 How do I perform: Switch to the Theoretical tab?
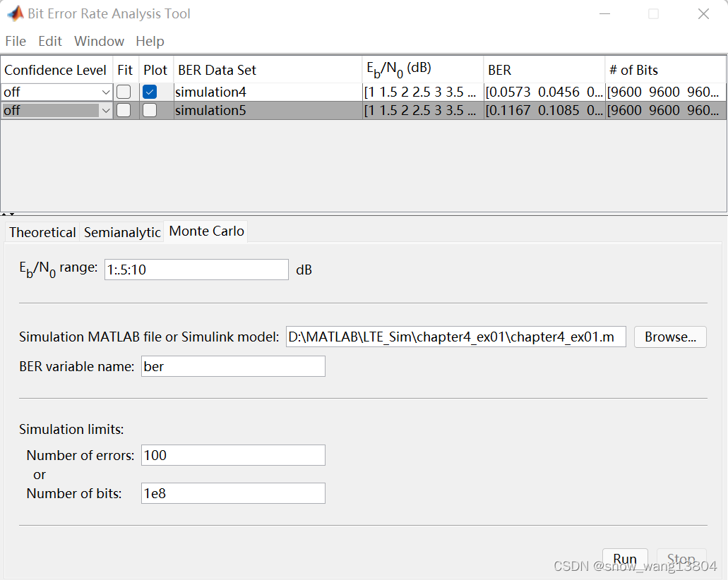click(42, 232)
